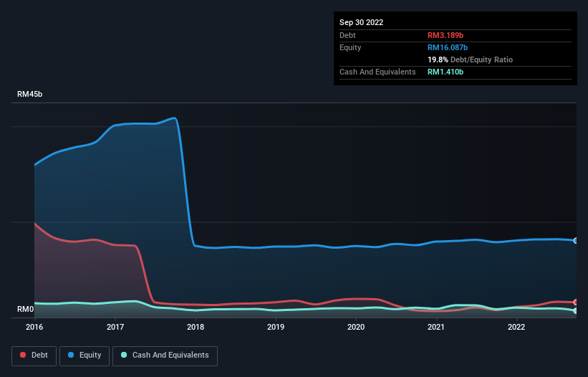Click the RM3.189b debt value
Image resolution: width=588 pixels, height=377 pixels.
(445, 35)
